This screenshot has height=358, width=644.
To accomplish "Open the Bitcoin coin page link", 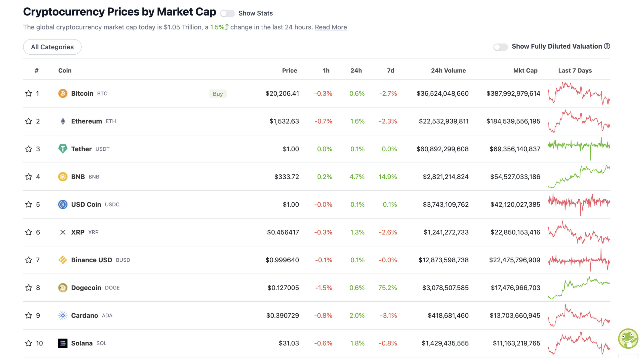I will pos(82,93).
